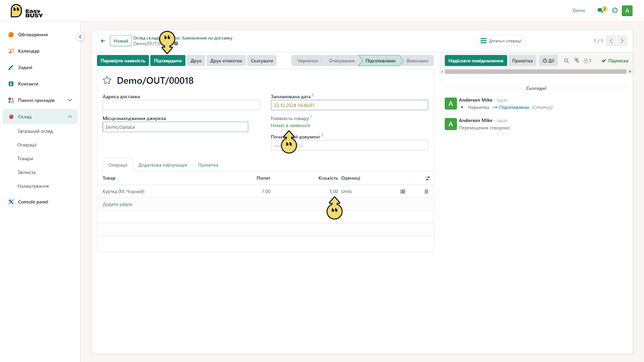Open the activities clock icon in the top bar

615,10
